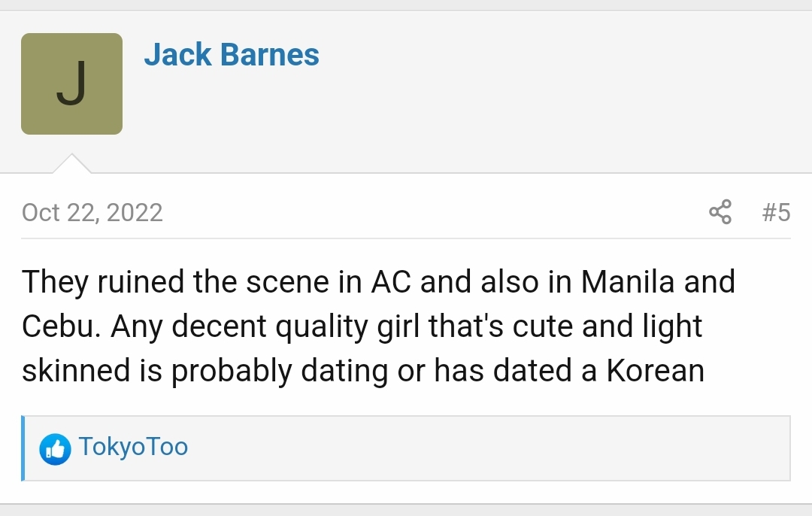Screen dimensions: 812x516
Task: Open the olive J avatar
Action: click(x=72, y=84)
